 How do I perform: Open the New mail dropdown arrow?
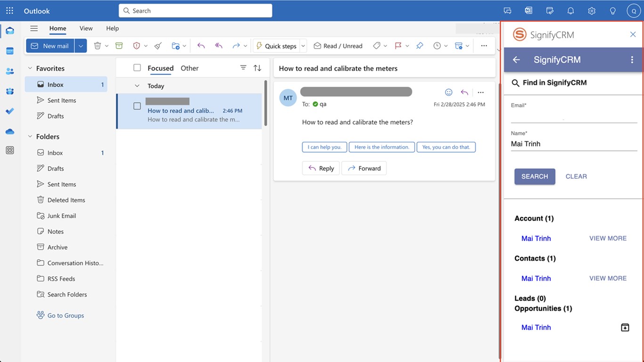[81, 46]
